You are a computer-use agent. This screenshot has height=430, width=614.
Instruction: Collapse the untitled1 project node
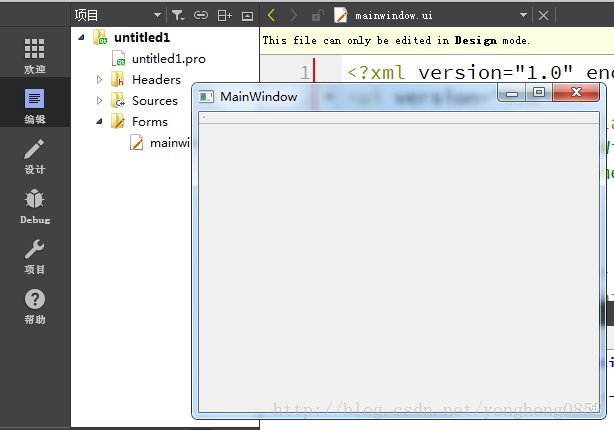pos(81,38)
